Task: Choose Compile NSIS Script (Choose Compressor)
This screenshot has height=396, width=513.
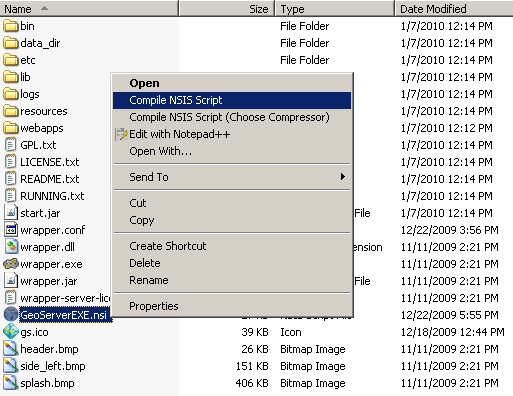Action: click(232, 117)
